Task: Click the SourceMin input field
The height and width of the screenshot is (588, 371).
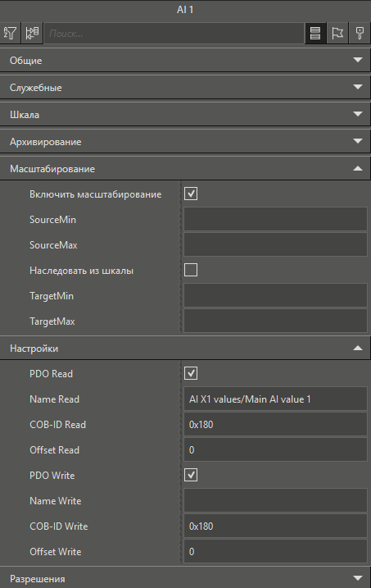Action: click(275, 220)
